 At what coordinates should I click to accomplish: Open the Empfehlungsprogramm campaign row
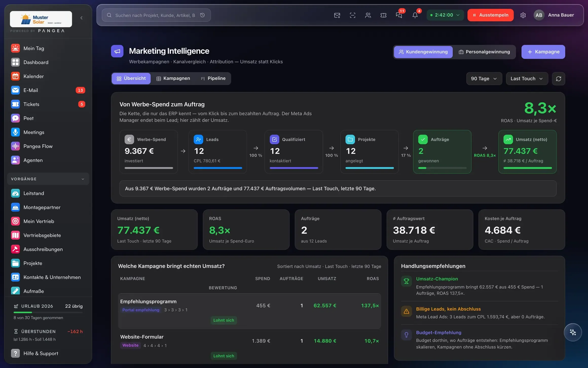250,311
